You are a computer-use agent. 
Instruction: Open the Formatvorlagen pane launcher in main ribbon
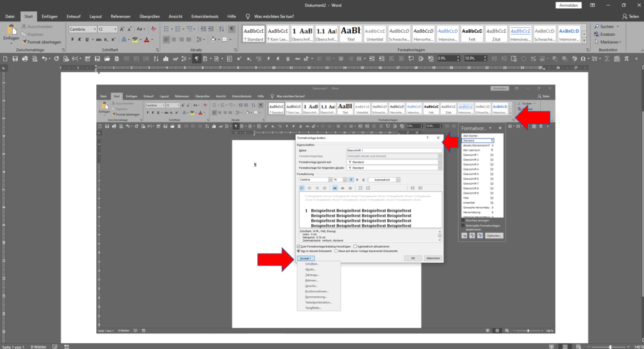click(x=587, y=50)
